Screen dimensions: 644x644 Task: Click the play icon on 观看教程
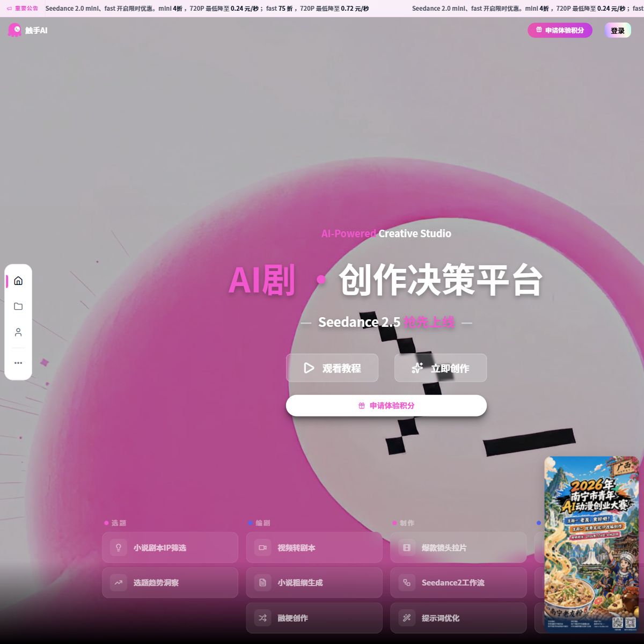309,368
